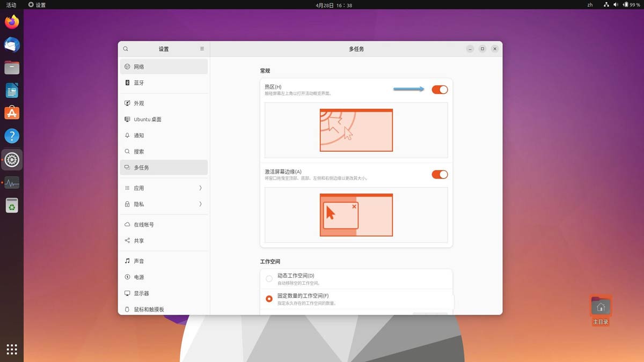Open the Trash icon in dock
Screen dimensions: 644x362
12,205
